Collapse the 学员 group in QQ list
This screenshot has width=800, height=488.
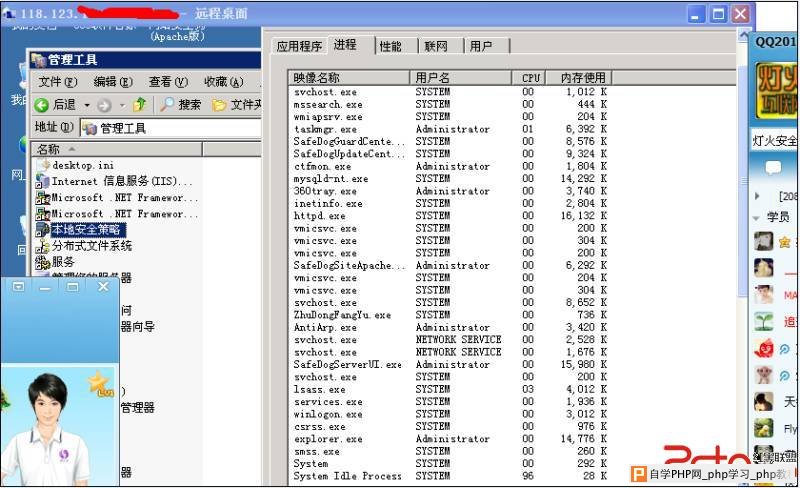click(757, 217)
